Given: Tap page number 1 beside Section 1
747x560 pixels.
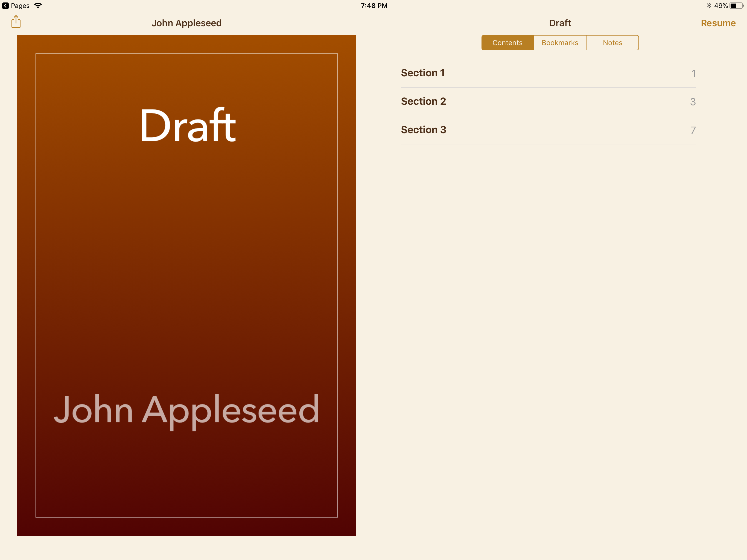Looking at the screenshot, I should (x=693, y=73).
